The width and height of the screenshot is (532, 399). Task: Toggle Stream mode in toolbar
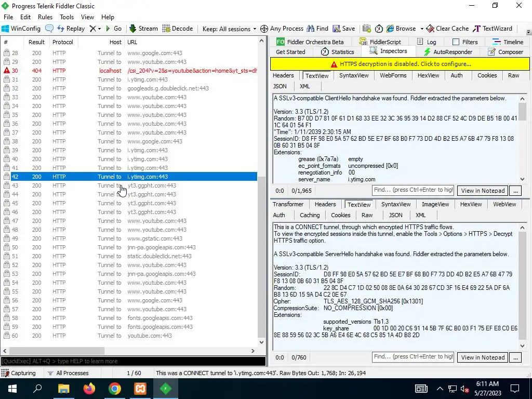[143, 29]
